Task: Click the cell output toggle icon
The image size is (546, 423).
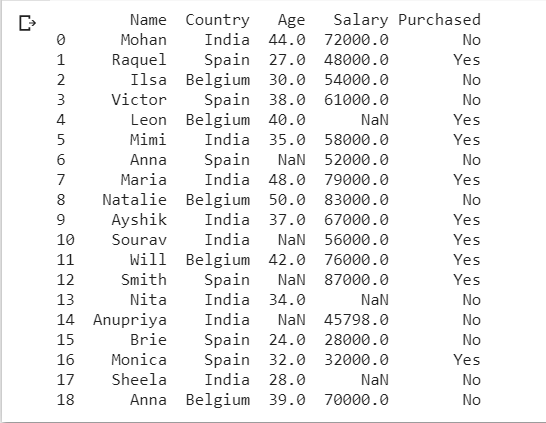Action: 28,23
